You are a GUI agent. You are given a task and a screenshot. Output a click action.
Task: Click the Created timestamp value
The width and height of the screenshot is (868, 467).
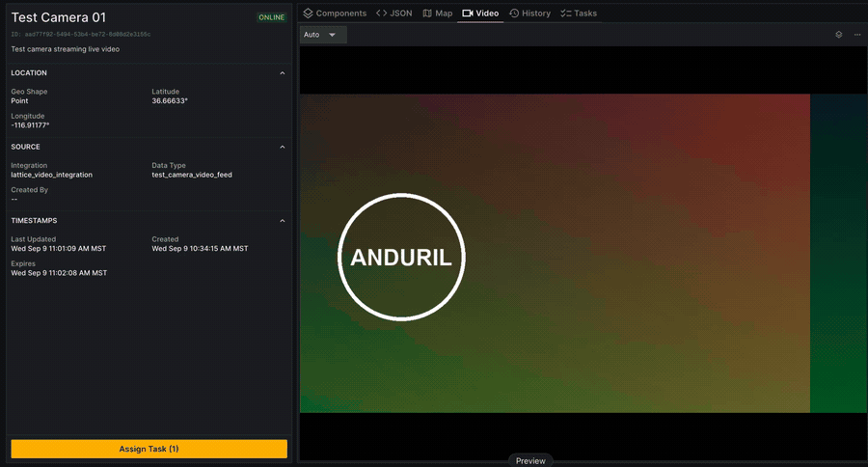(201, 249)
